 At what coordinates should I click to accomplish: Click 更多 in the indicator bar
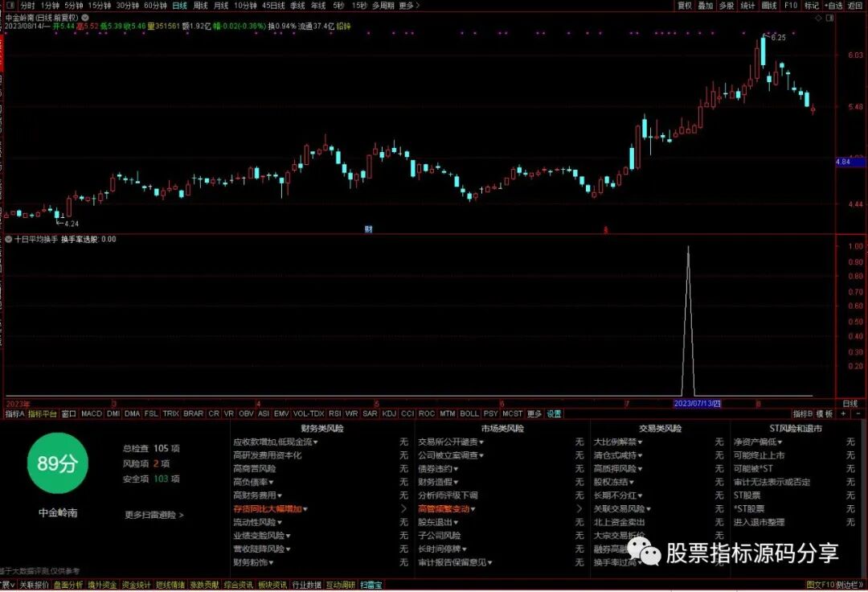[534, 413]
